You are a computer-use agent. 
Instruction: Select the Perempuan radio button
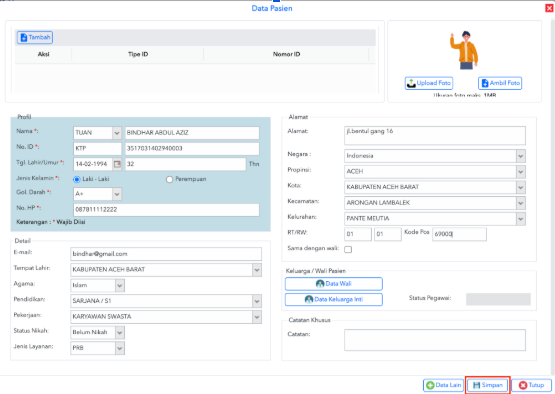[170, 179]
